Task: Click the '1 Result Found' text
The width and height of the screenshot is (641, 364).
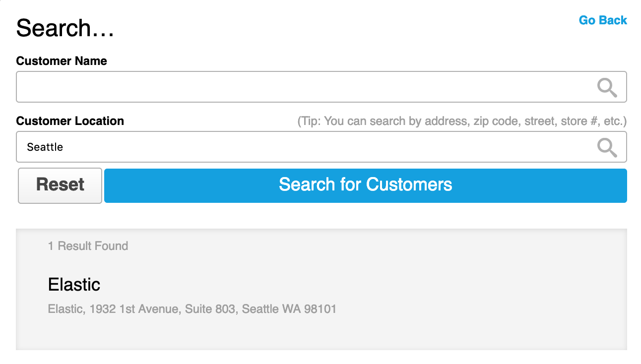Action: [88, 246]
